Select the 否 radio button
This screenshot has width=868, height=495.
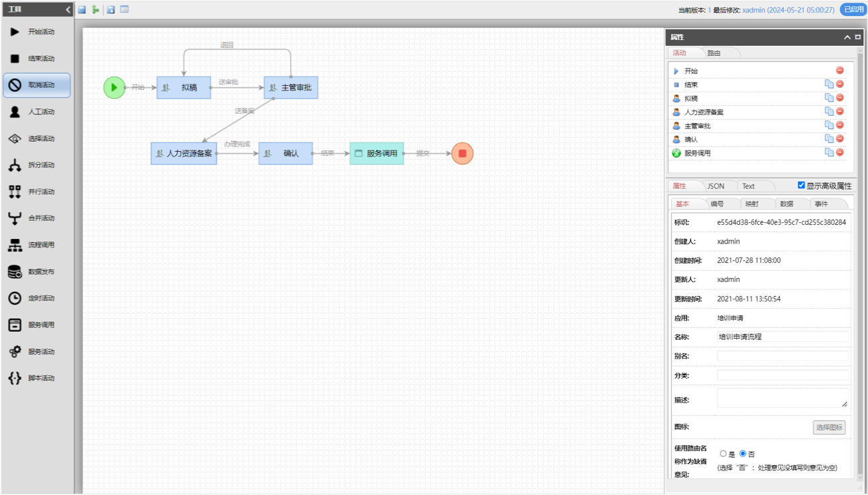[x=743, y=454]
